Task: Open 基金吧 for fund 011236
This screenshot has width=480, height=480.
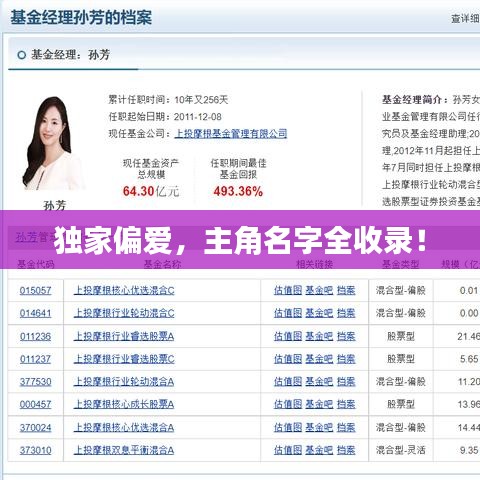Action: [319, 336]
